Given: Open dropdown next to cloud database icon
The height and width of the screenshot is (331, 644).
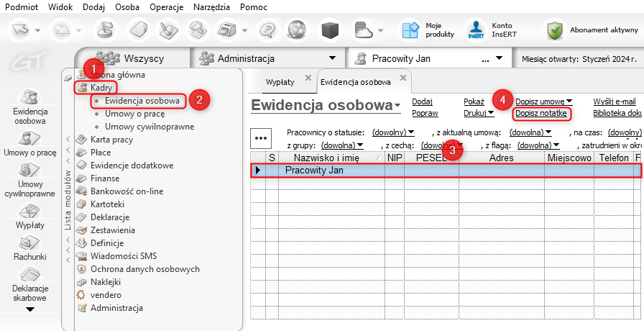Looking at the screenshot, I should click(x=380, y=30).
